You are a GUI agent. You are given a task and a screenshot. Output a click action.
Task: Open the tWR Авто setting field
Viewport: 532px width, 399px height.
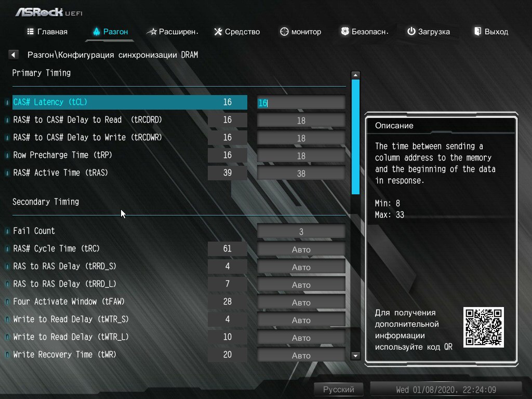[301, 355]
